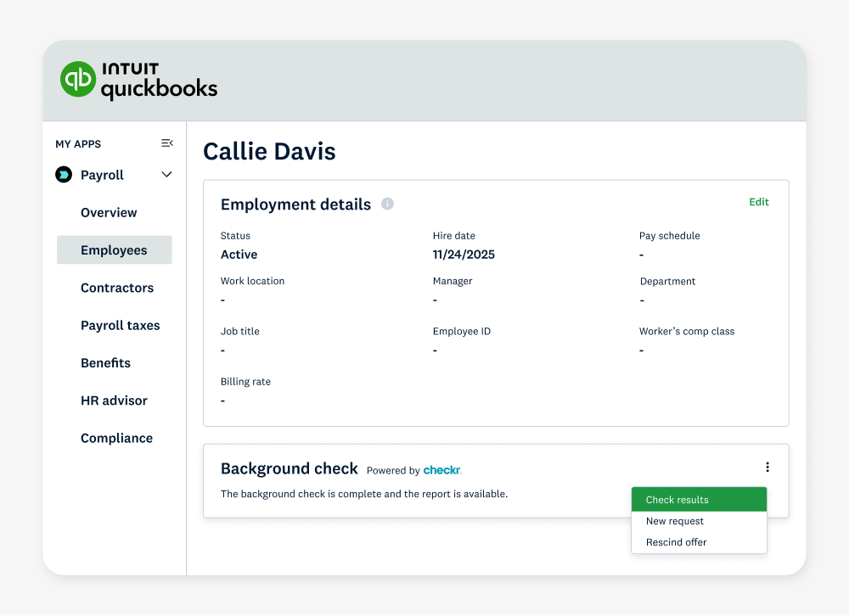Click the Checkr logo
Image resolution: width=849 pixels, height=616 pixels.
pos(441,470)
